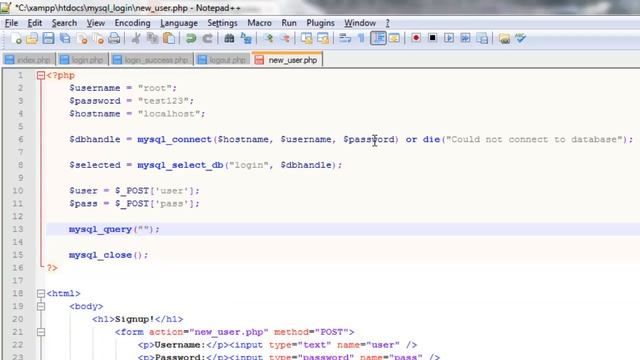Toggle the highlighted indent guide button
The height and width of the screenshot is (360, 640).
click(378, 38)
